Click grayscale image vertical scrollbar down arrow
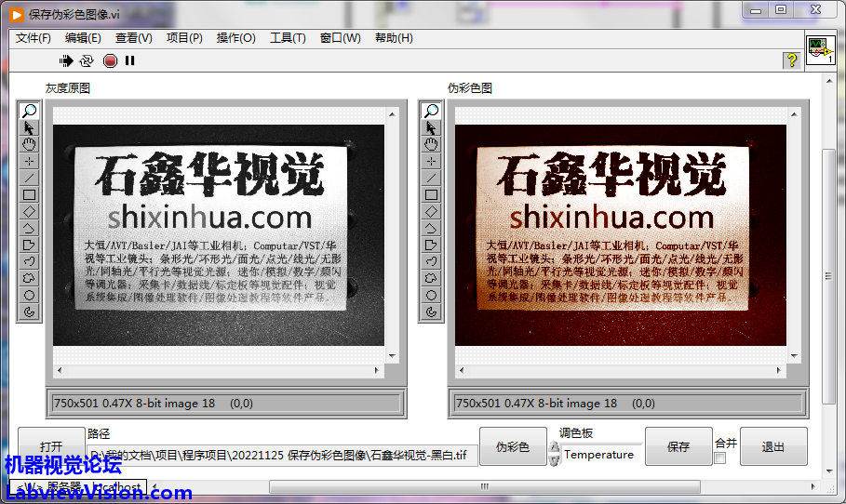 [392, 356]
